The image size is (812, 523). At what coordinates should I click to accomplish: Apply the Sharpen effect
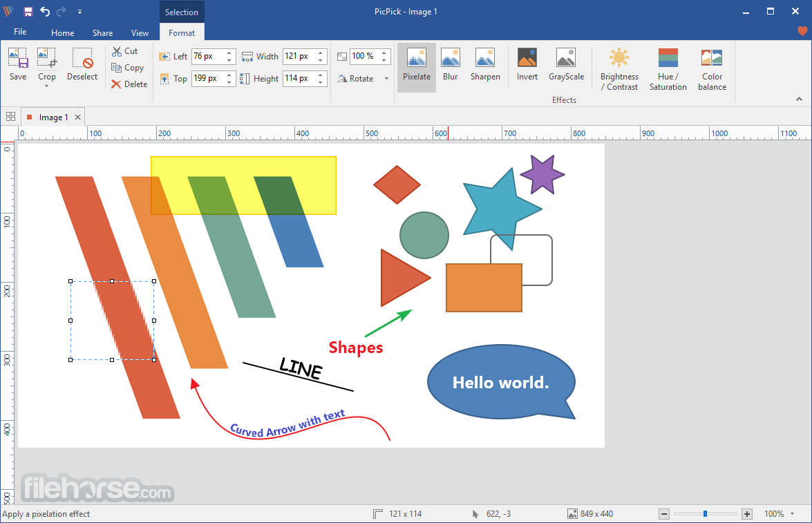point(485,65)
